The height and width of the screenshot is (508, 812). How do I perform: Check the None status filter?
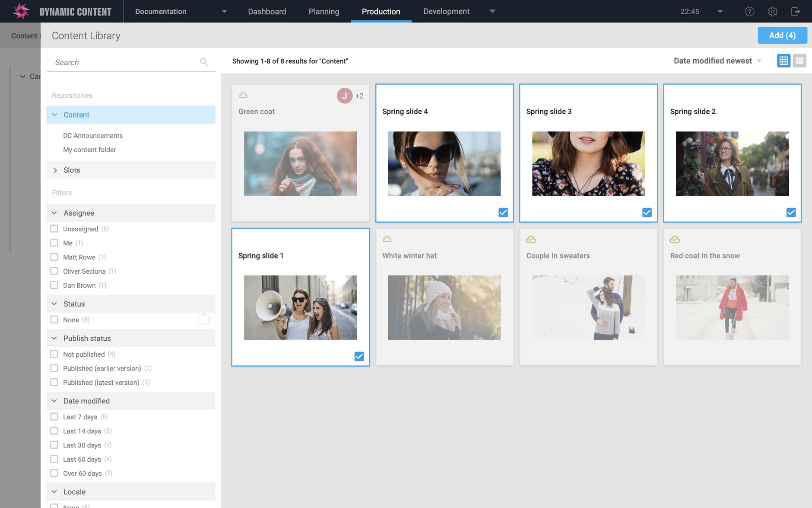54,319
